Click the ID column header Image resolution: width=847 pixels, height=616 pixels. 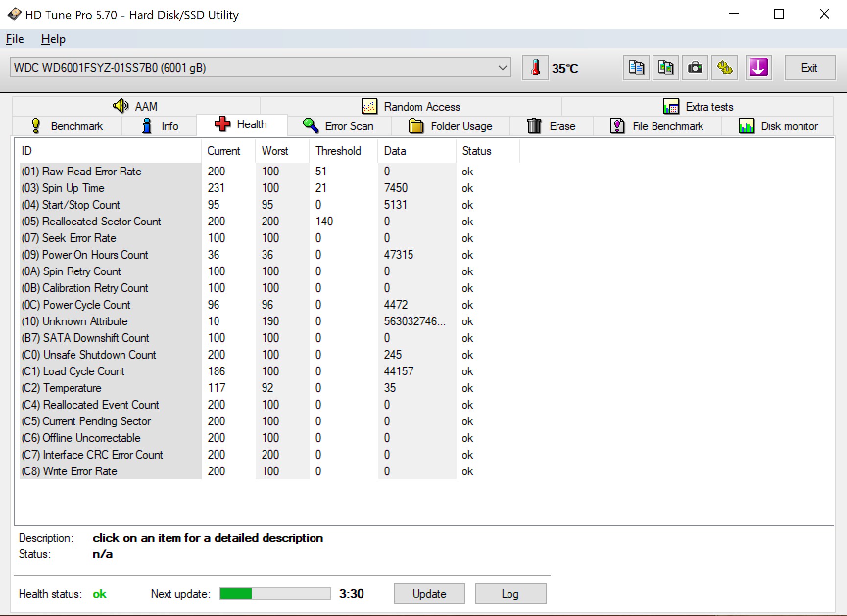point(108,151)
